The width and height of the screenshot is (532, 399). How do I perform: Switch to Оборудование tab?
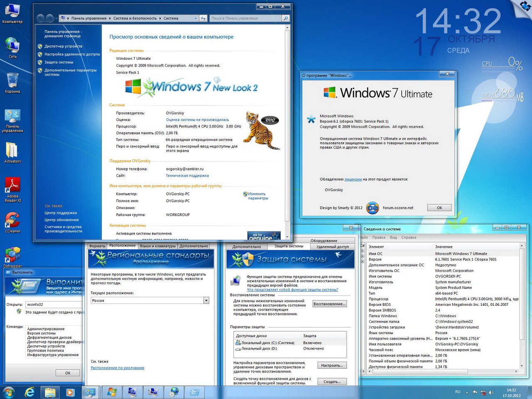[324, 241]
